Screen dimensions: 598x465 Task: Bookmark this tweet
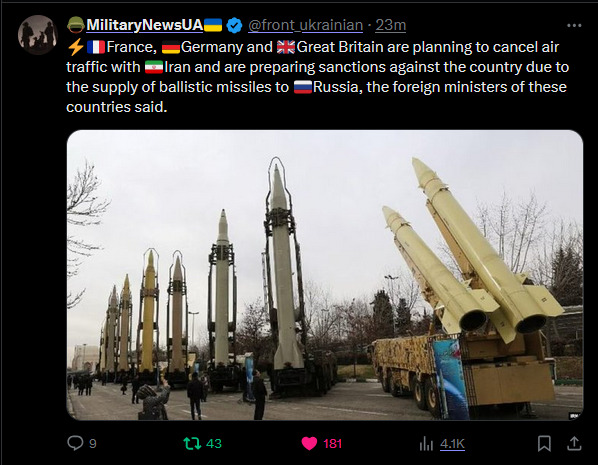[x=544, y=443]
